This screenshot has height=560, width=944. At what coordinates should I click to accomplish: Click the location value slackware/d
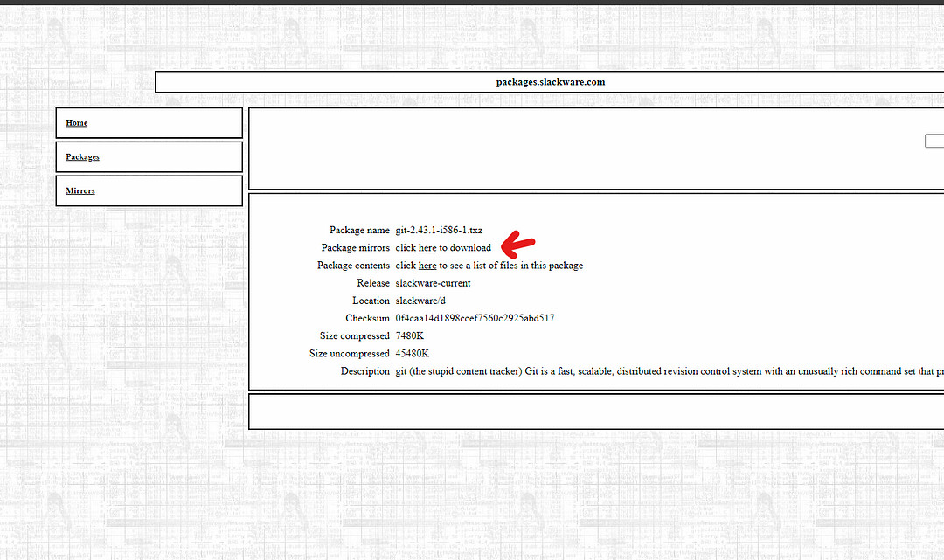pos(420,301)
